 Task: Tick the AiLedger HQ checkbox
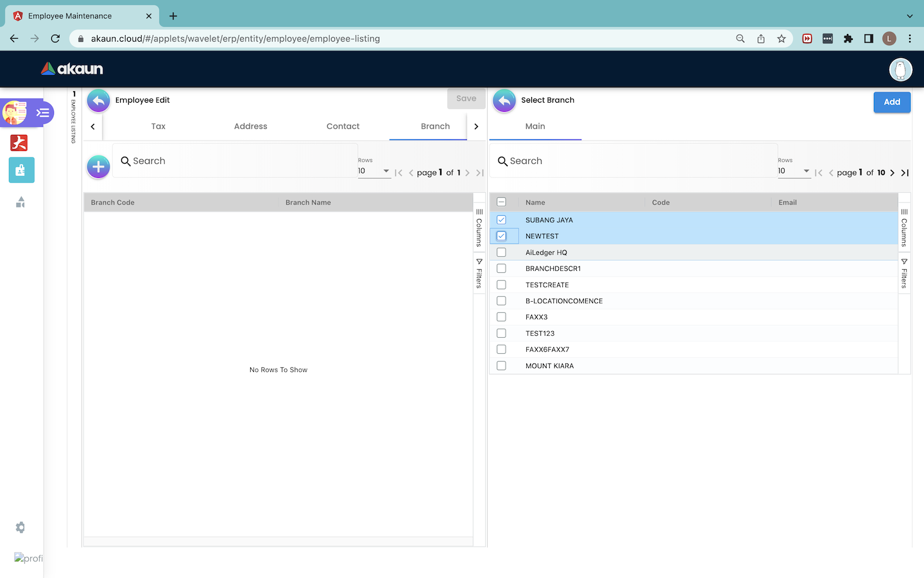click(x=501, y=252)
